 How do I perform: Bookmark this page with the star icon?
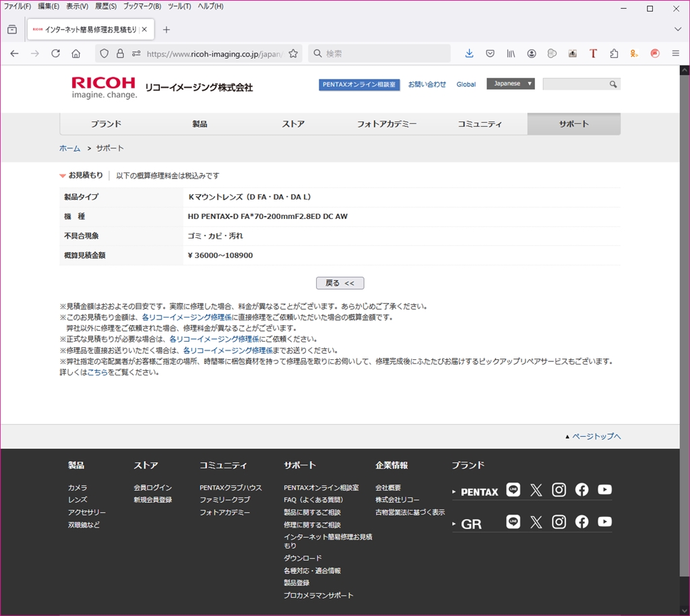tap(293, 54)
